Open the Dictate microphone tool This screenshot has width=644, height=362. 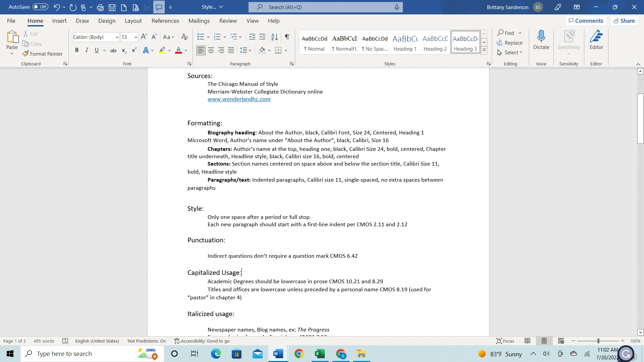click(x=541, y=36)
